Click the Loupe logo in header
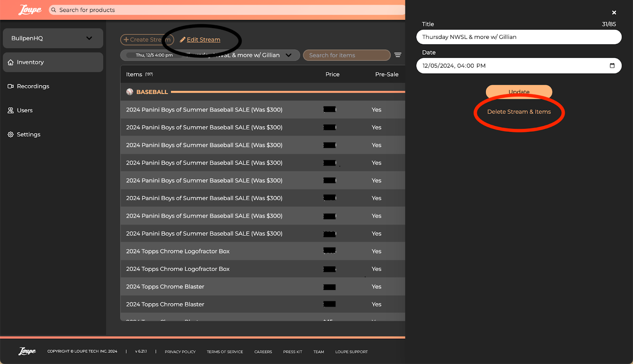This screenshot has height=364, width=633. [30, 10]
